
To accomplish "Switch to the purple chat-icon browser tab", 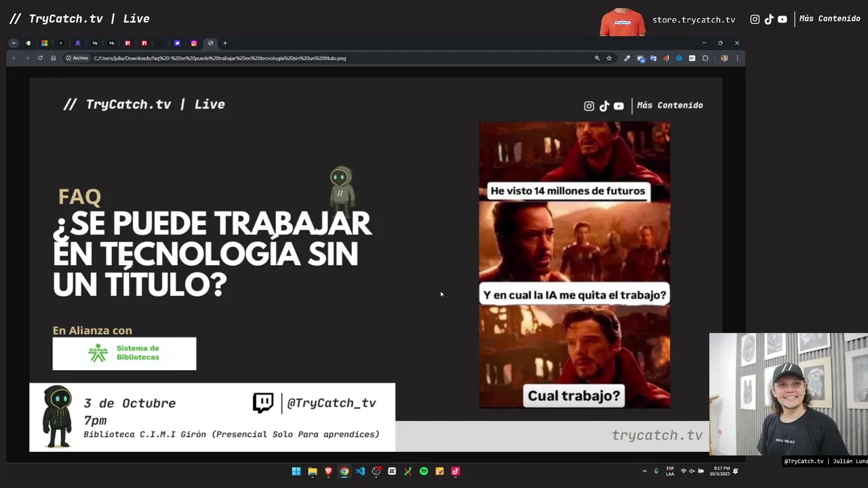I will [x=177, y=43].
